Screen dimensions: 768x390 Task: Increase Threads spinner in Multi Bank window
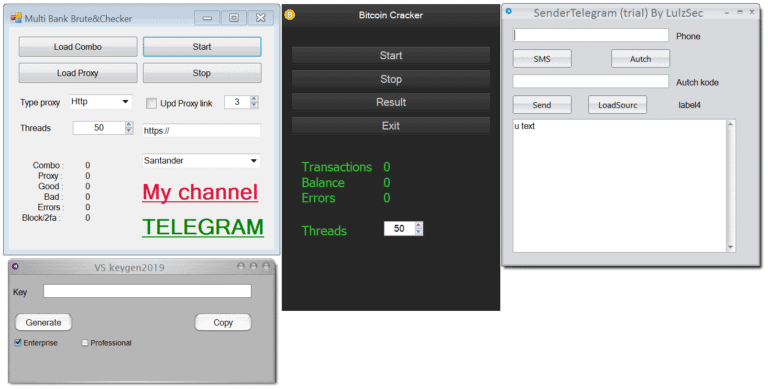click(129, 124)
